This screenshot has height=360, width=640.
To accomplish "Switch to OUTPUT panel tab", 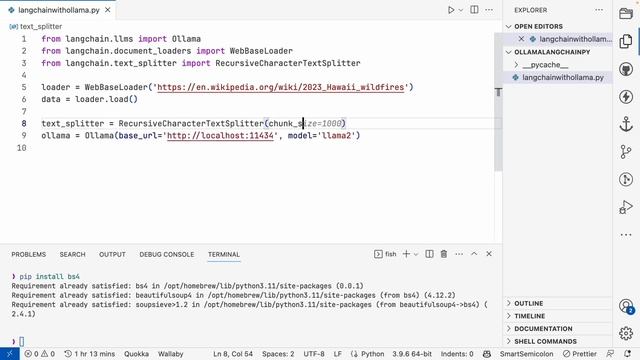I will pyautogui.click(x=112, y=254).
